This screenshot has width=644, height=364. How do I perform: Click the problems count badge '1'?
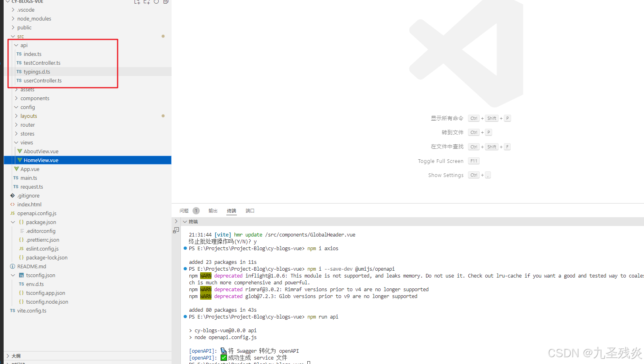point(196,211)
